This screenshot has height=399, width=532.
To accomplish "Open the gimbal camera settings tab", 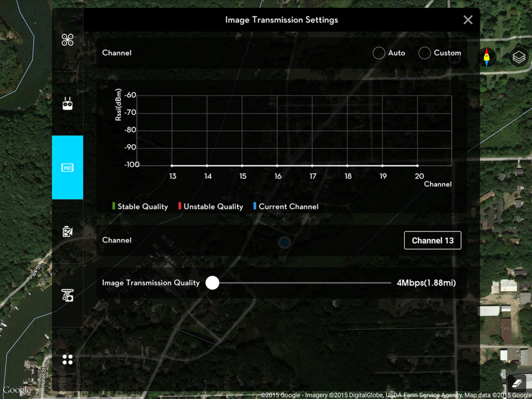I will 67,295.
